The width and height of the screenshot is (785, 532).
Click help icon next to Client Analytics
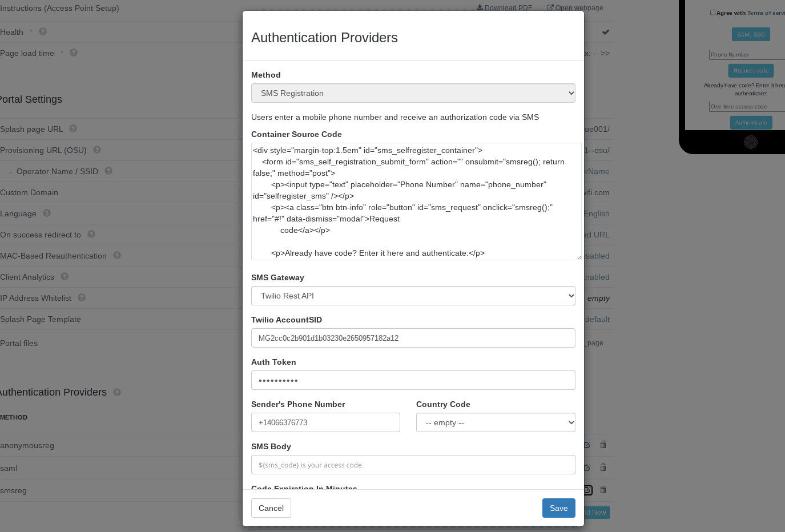click(x=65, y=276)
